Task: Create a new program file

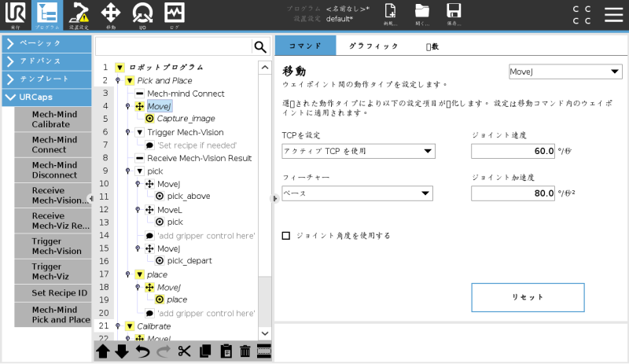Action: point(390,14)
